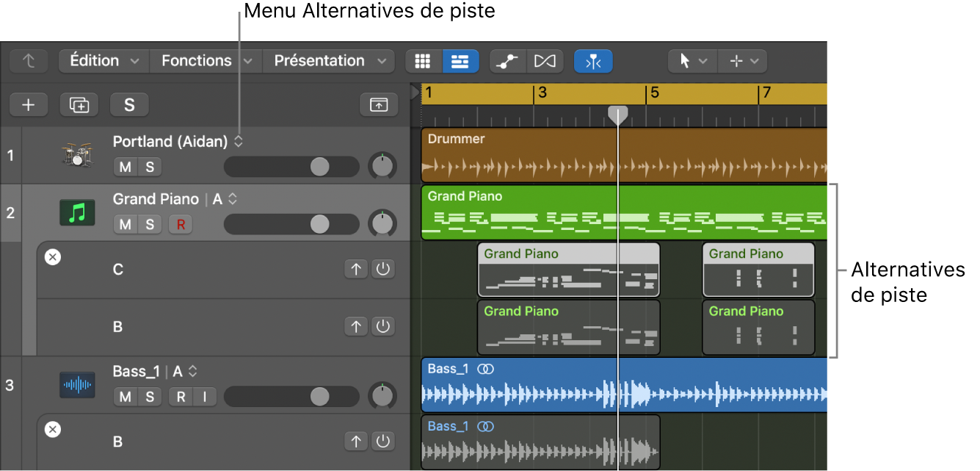Record-enable the Grand Piano track

tap(180, 224)
